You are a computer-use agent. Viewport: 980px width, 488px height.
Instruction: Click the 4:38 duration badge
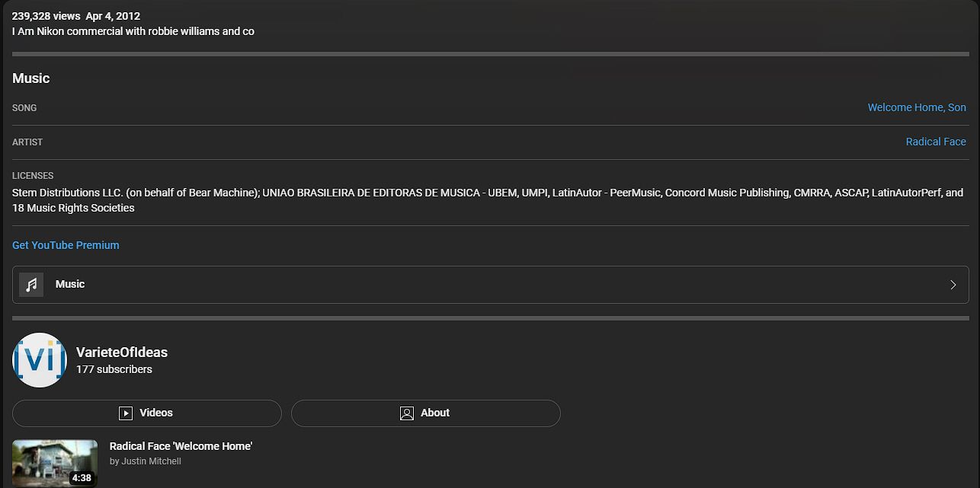point(81,478)
